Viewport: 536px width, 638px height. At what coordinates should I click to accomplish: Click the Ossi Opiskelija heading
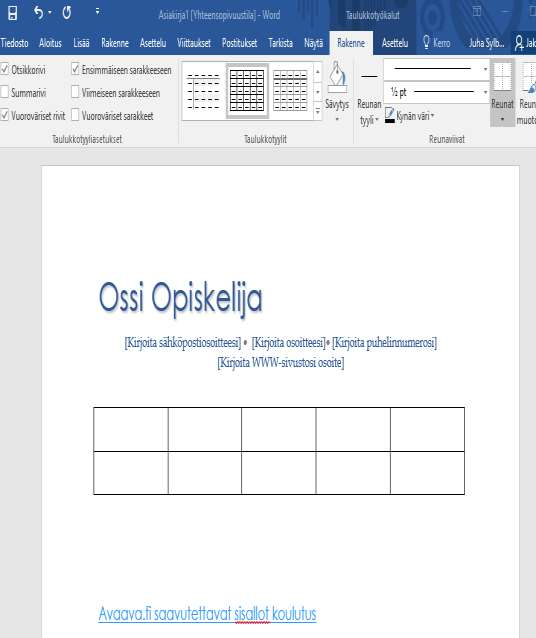[x=180, y=298]
